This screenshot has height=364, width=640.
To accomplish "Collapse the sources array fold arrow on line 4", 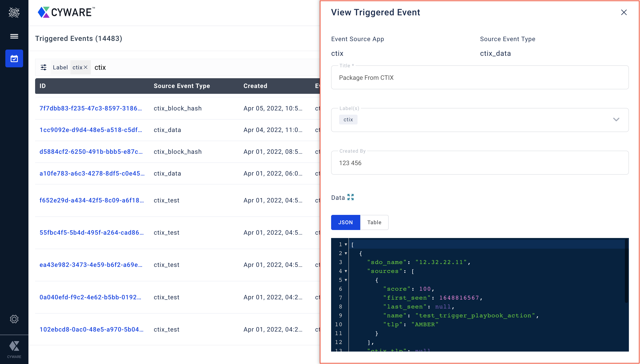I will [346, 271].
